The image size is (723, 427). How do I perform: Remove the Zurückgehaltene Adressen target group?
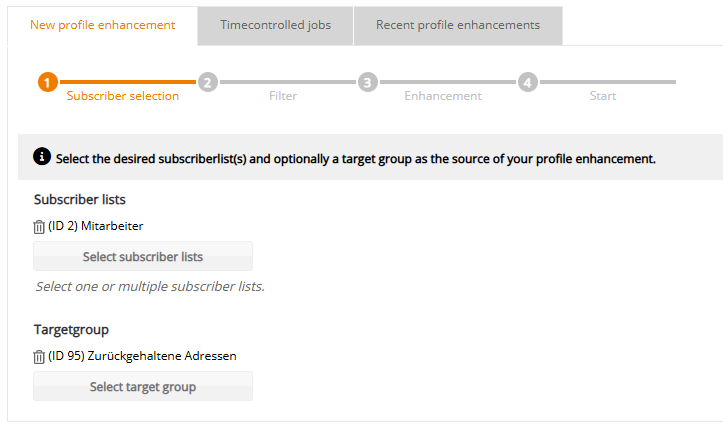pos(40,356)
